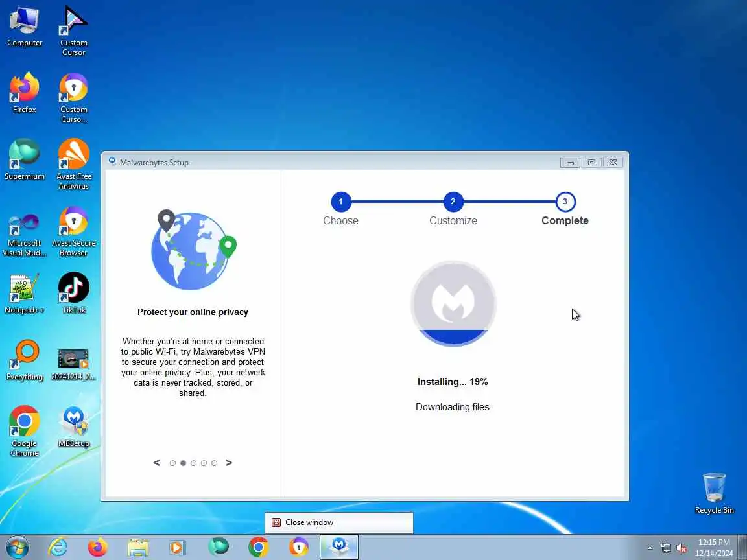Select the Malwarebytes Setup taskbar button
Screen dimensions: 747x560
[x=338, y=547]
